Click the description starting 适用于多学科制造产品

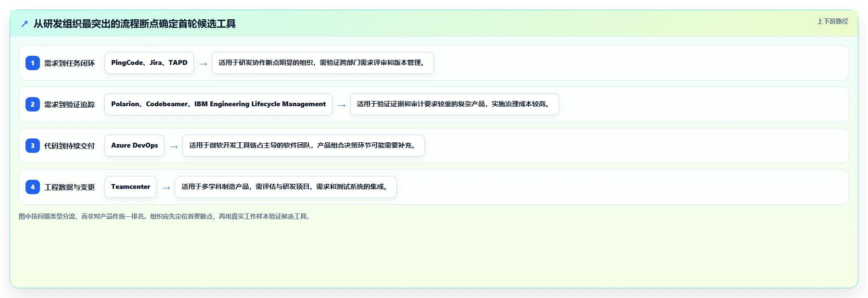coord(286,187)
